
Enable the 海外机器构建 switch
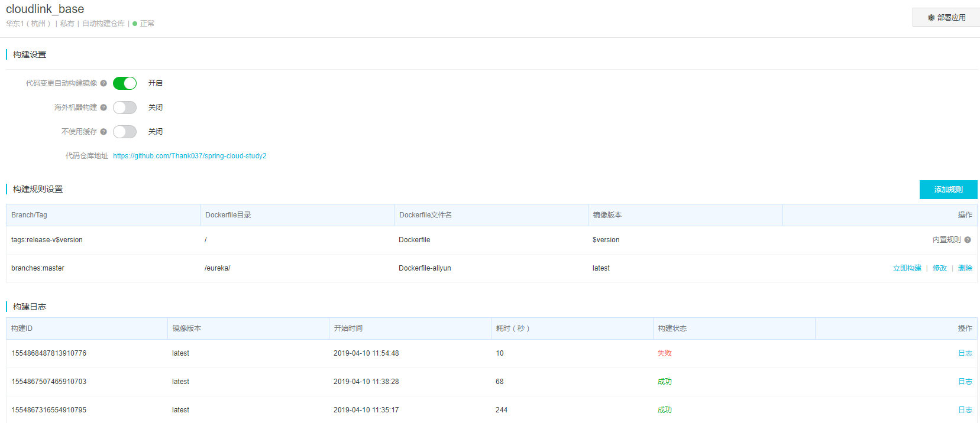point(125,108)
